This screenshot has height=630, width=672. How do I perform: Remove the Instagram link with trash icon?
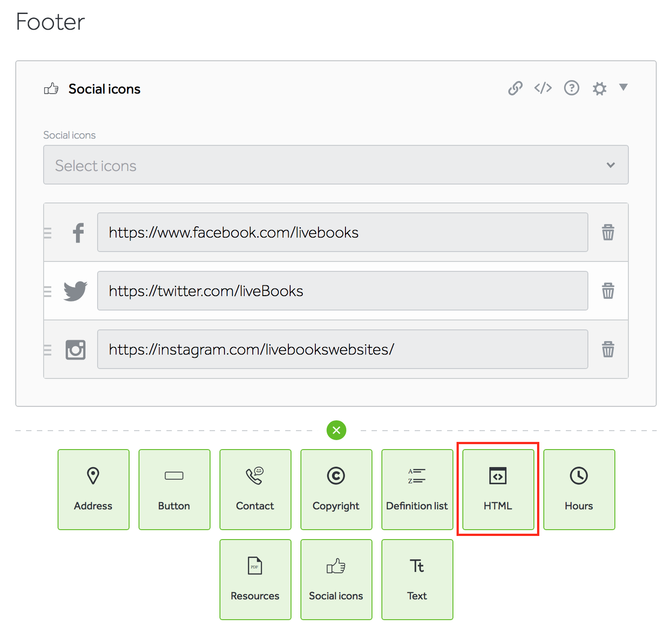[x=608, y=349]
